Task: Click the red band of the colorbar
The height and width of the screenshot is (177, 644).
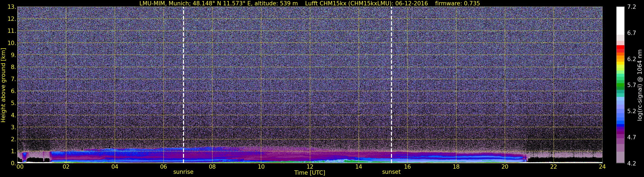Action: (x=620, y=47)
